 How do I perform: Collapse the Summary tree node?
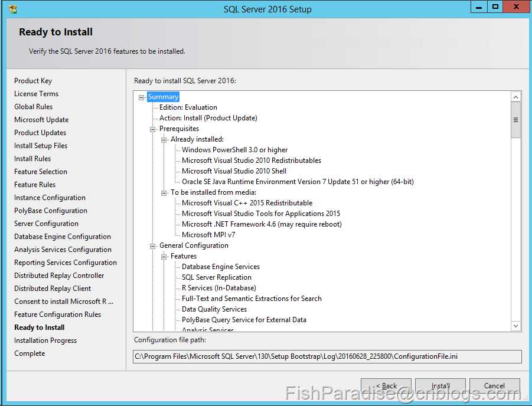(x=141, y=97)
